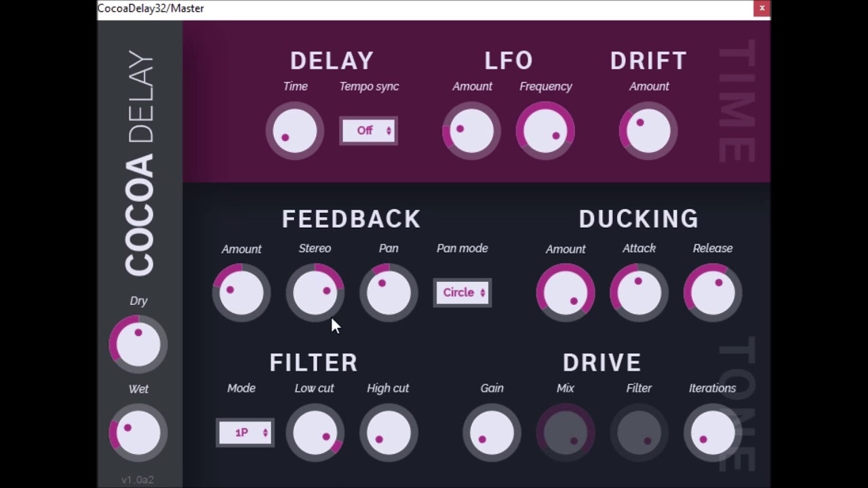868x488 pixels.
Task: Click the CocoaDelay32/Master title text
Action: (151, 8)
